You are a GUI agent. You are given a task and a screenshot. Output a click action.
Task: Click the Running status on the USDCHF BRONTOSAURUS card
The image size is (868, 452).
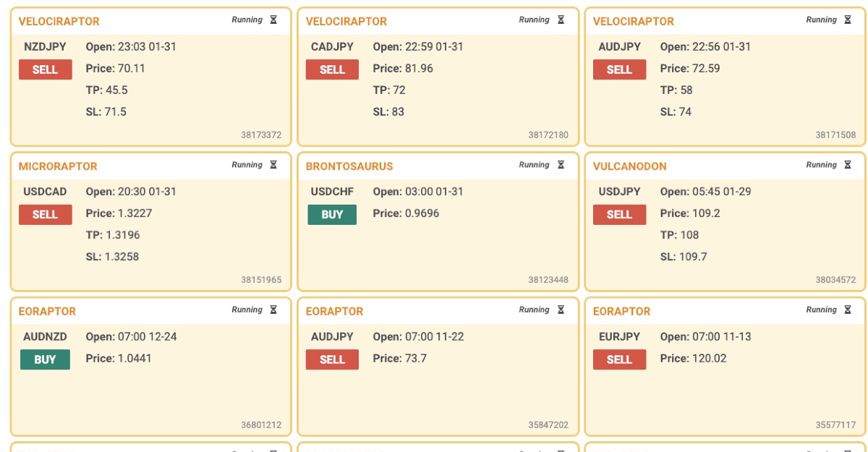pos(532,165)
